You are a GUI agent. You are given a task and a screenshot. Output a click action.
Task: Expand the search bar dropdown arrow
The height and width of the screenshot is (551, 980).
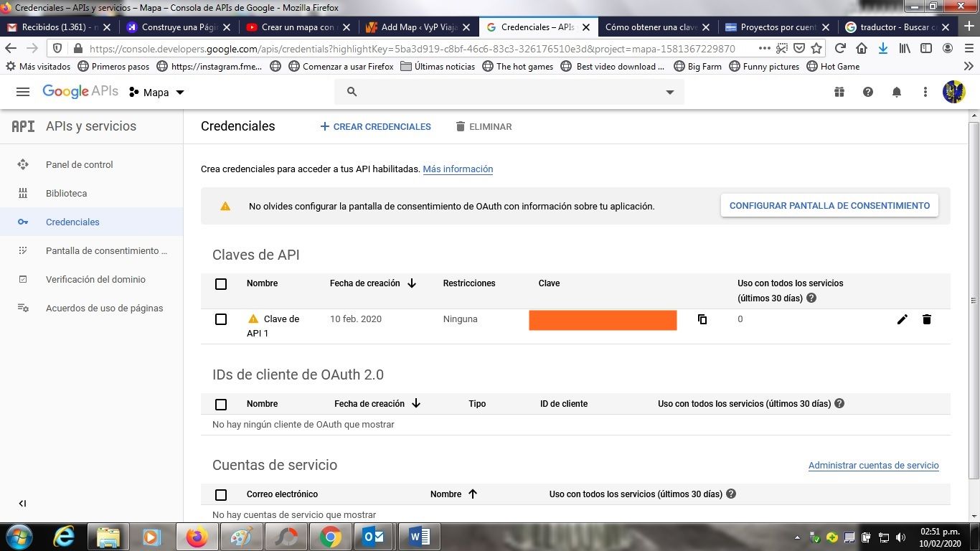point(670,92)
